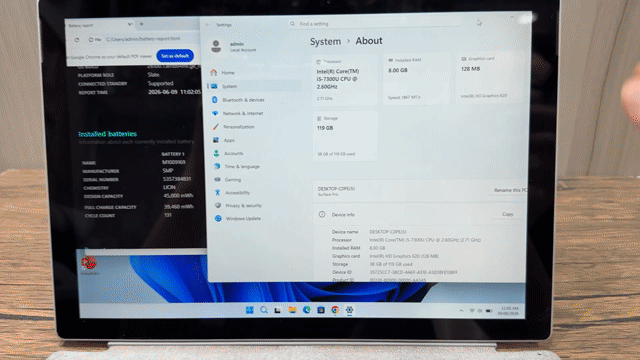Click the Wi-Fi icon in the system tray
This screenshot has height=360, width=640.
(x=472, y=311)
